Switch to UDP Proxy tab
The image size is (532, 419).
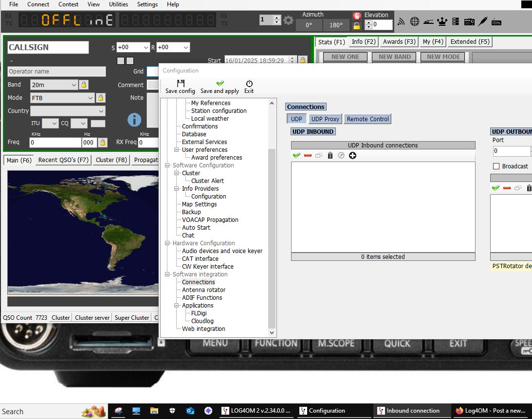pyautogui.click(x=325, y=119)
